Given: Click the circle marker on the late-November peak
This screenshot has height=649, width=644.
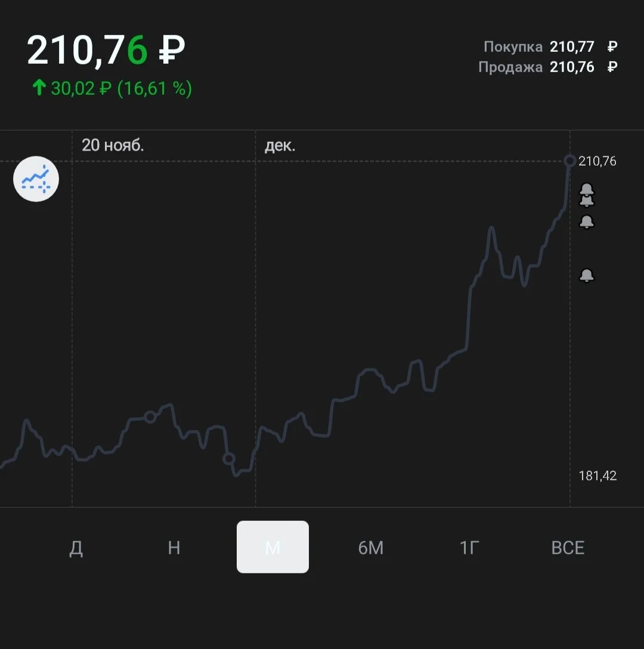Looking at the screenshot, I should (x=150, y=417).
